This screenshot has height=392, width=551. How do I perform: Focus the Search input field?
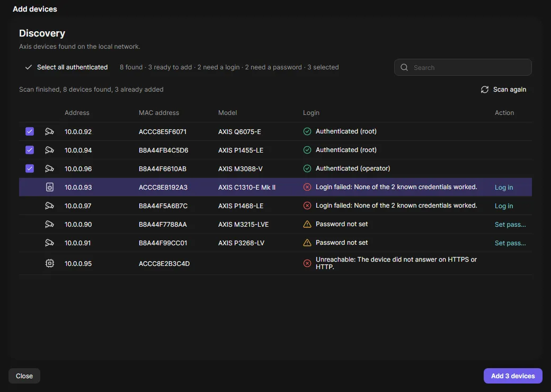pyautogui.click(x=463, y=67)
